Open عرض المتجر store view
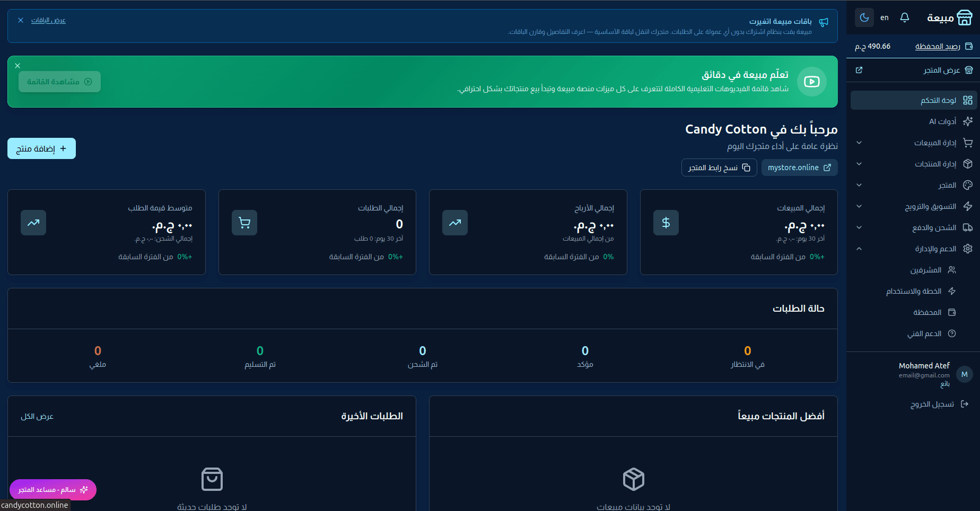Viewport: 980px width, 511px height. pyautogui.click(x=942, y=70)
